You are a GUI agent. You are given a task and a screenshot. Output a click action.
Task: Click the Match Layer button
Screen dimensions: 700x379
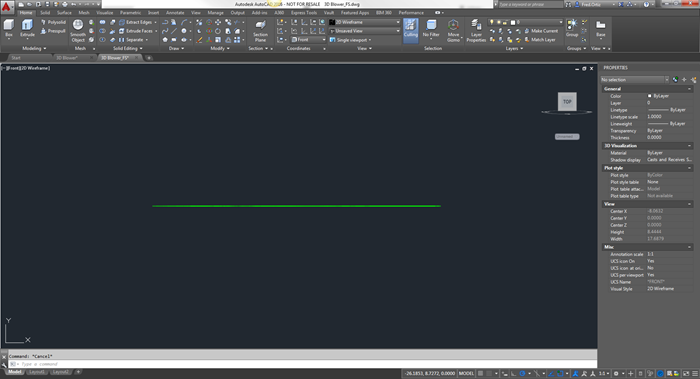click(540, 40)
